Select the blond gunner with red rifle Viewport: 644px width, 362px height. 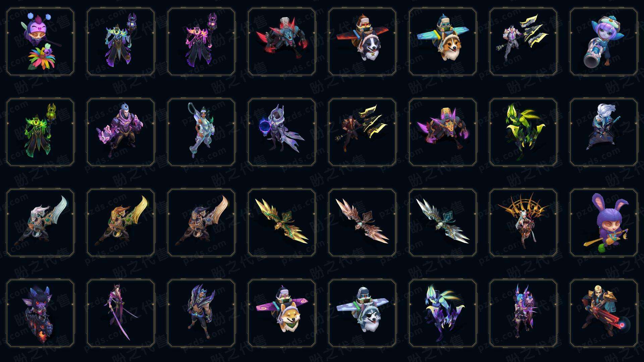(x=604, y=313)
